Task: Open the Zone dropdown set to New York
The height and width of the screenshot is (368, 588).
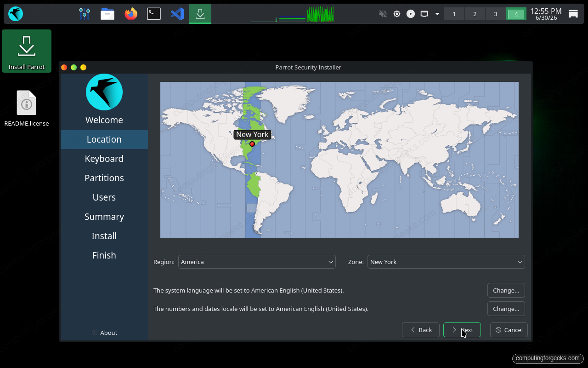Action: coord(446,262)
